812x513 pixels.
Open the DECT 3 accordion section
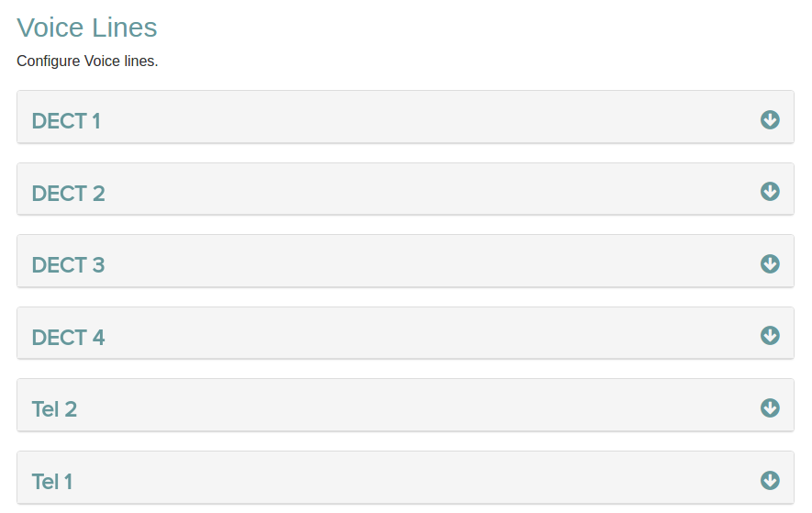point(405,262)
